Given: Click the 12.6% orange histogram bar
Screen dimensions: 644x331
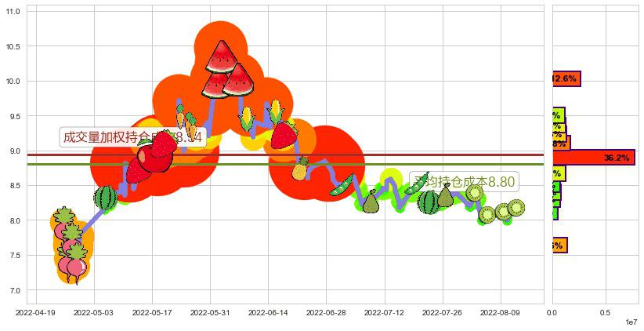Looking at the screenshot, I should click(565, 78).
